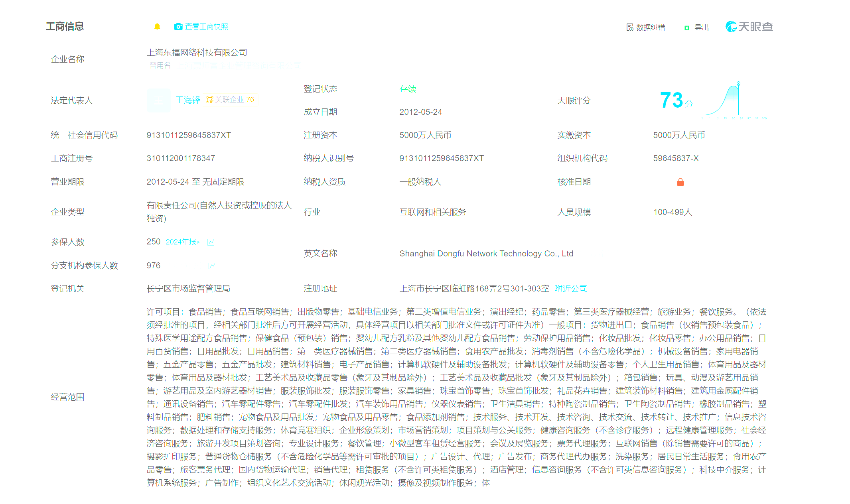Select English name Shanghai Dongfu Network Technology
The width and height of the screenshot is (850, 504).
click(486, 254)
